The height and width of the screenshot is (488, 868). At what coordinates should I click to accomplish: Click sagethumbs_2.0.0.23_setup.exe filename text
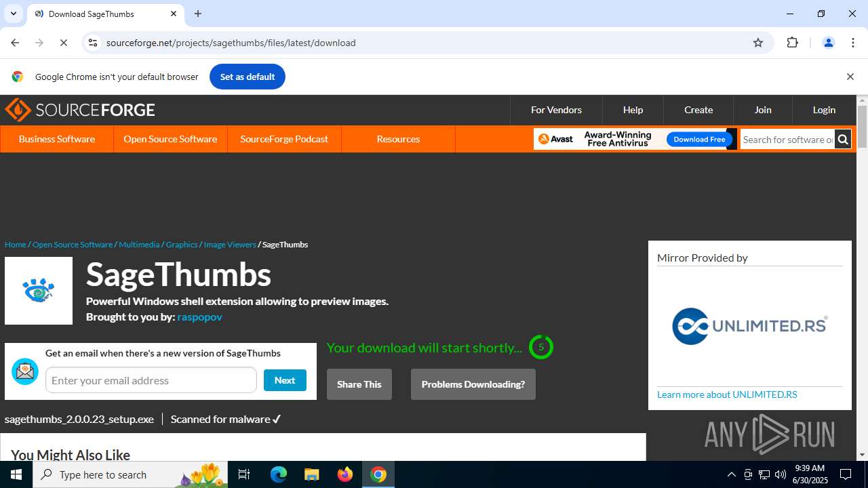click(79, 420)
